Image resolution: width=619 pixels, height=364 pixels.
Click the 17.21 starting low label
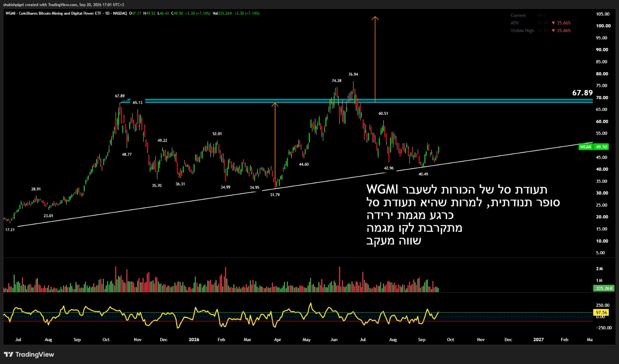tap(10, 230)
